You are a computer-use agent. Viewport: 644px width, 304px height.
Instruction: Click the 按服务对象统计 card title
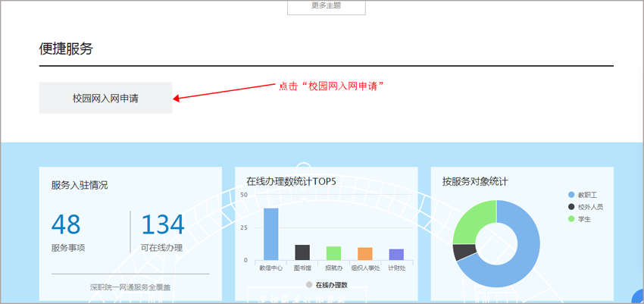[x=475, y=182]
